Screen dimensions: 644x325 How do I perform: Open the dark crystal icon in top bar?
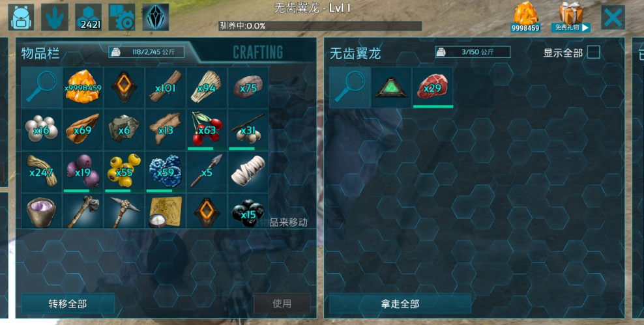(x=156, y=17)
